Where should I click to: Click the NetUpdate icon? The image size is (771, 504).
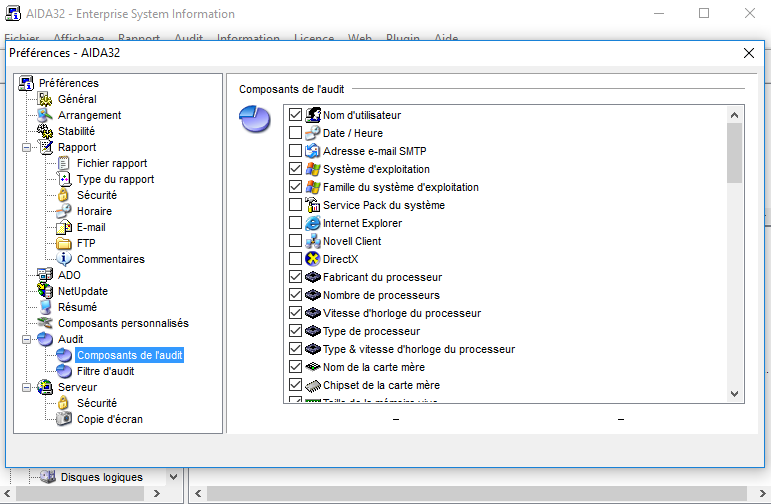pos(45,291)
